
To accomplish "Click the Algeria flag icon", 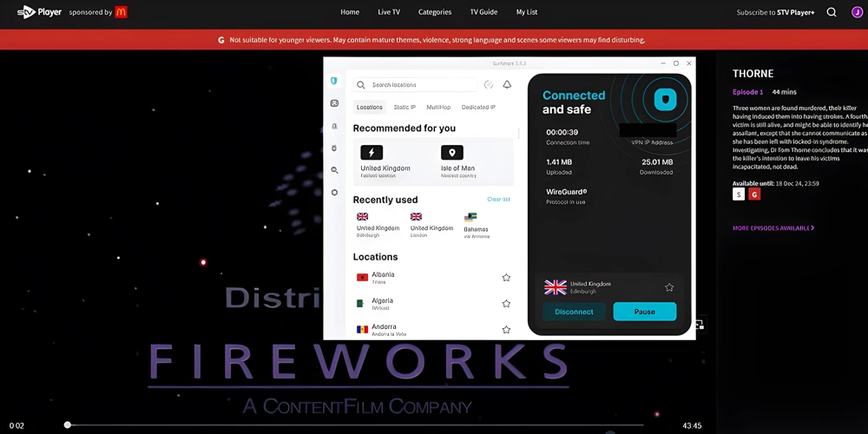I will tap(362, 303).
